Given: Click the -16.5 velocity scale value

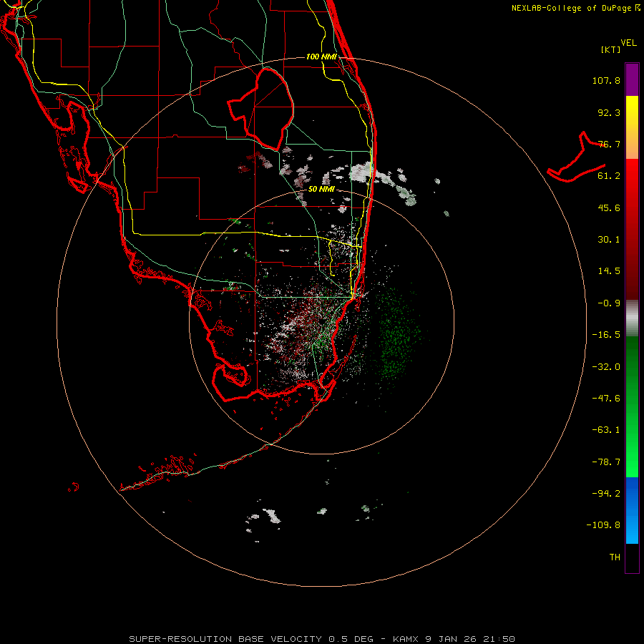Looking at the screenshot, I should (606, 335).
